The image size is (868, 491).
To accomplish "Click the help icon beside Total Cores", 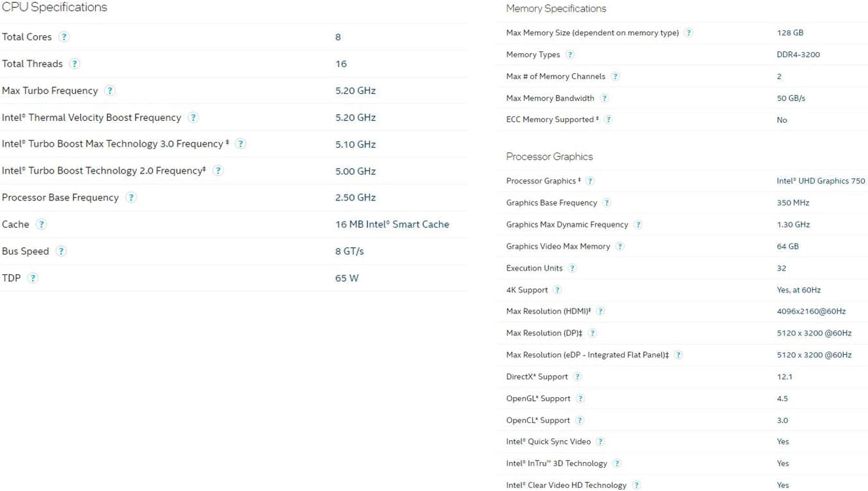I will 64,37.
